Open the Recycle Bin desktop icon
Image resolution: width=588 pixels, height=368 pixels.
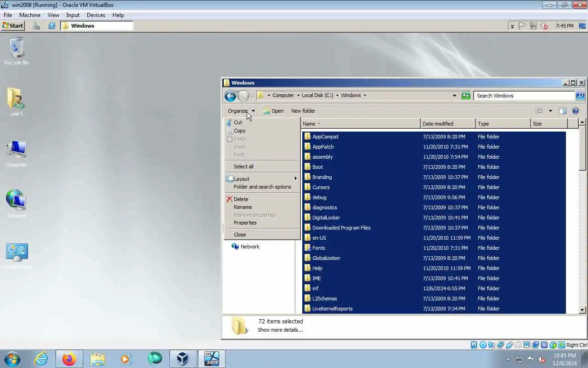[x=17, y=52]
